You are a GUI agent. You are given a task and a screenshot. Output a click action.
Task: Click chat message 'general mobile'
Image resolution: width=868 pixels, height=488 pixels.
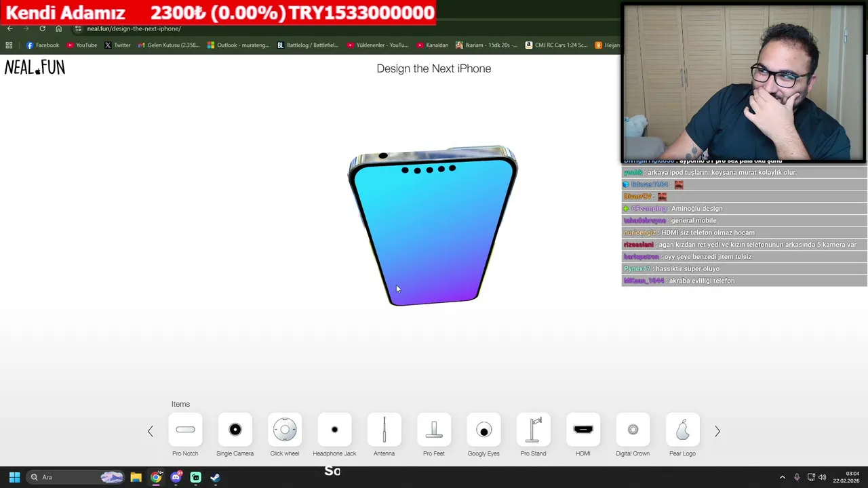tap(694, 220)
